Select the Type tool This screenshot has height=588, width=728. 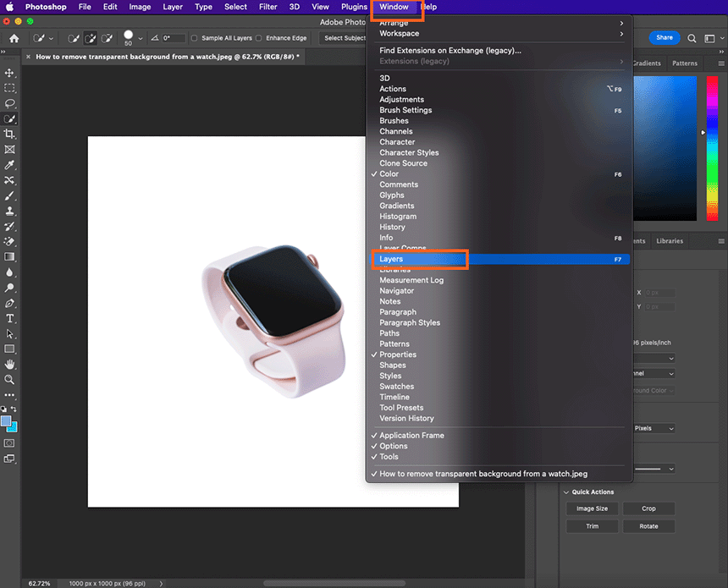pyautogui.click(x=10, y=318)
